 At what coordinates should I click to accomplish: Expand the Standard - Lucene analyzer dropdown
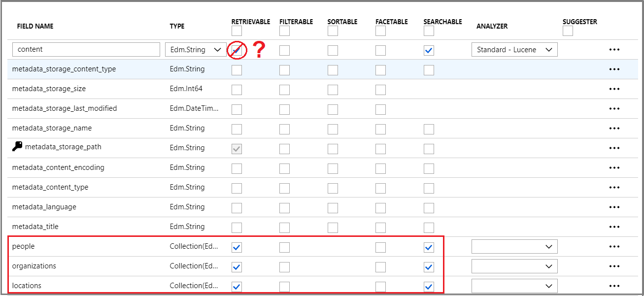514,49
